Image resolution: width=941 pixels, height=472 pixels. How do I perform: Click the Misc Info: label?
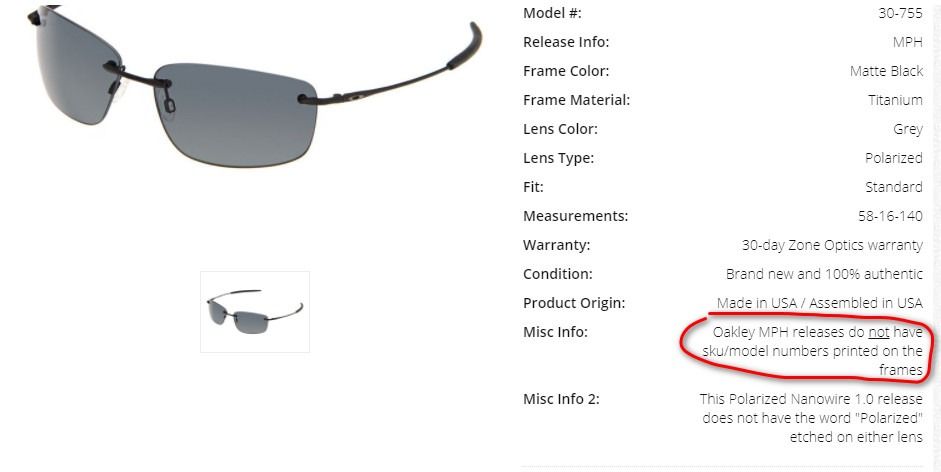pyautogui.click(x=555, y=331)
